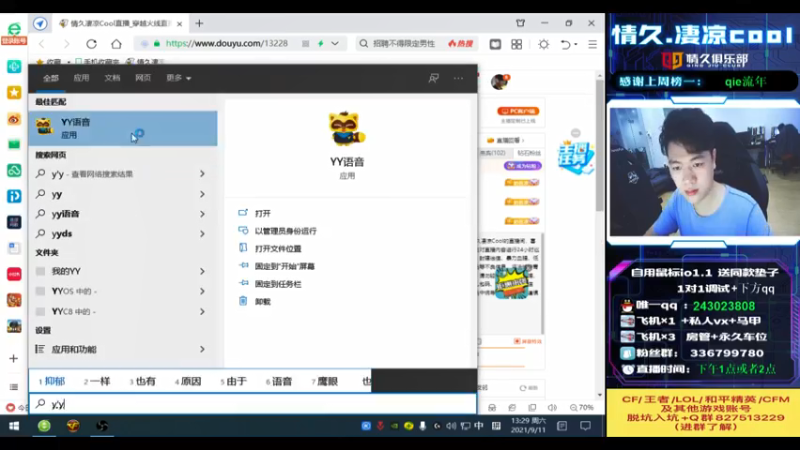Toggle the brightness/night mode sun icon
800x450 pixels.
click(x=543, y=44)
